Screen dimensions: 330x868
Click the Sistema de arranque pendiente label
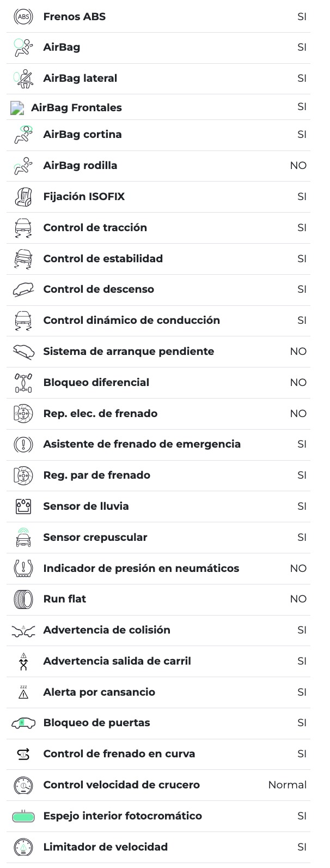(x=129, y=352)
